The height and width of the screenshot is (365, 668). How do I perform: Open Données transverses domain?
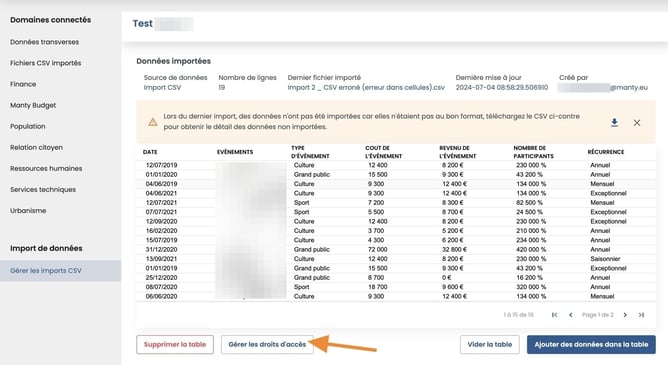click(44, 42)
